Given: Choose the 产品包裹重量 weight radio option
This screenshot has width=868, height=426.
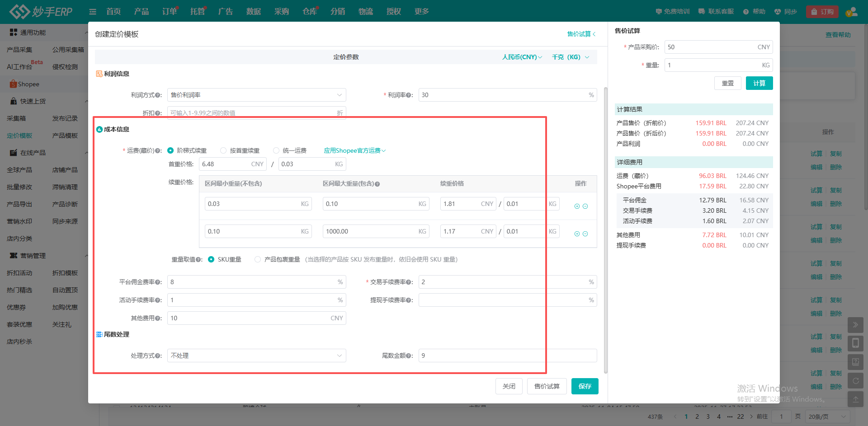Looking at the screenshot, I should [x=258, y=259].
